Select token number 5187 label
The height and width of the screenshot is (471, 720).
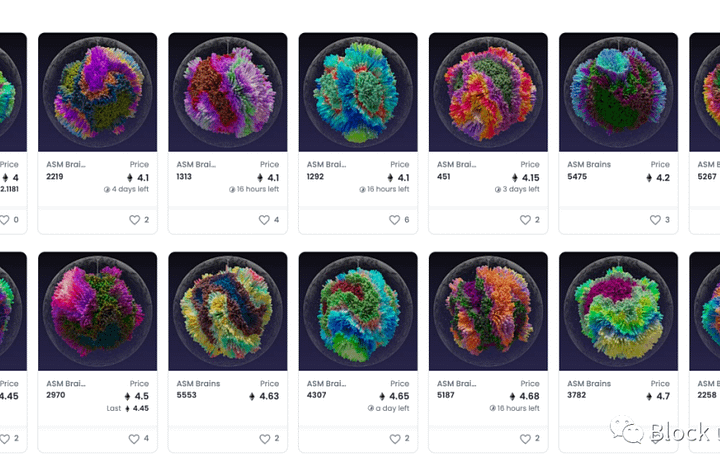click(x=445, y=395)
